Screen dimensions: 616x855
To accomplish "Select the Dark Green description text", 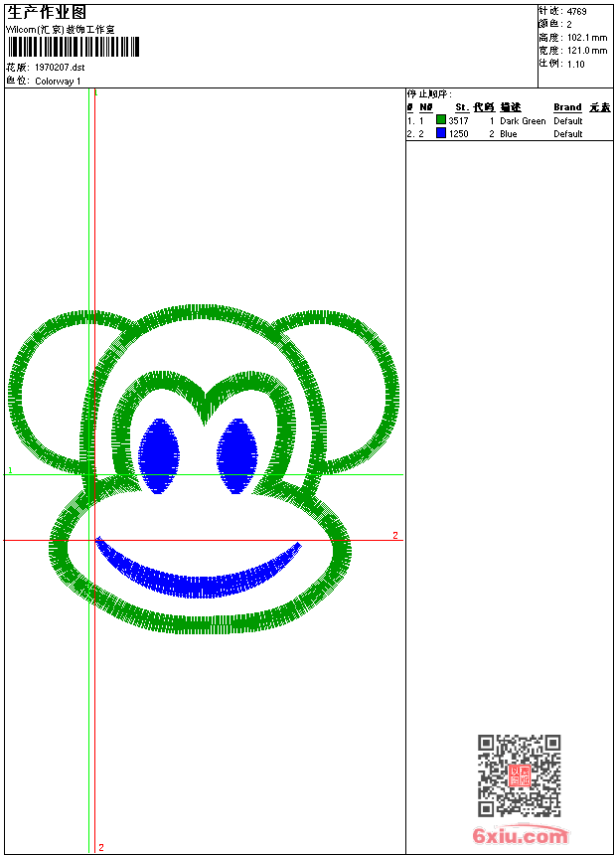I will coord(523,120).
